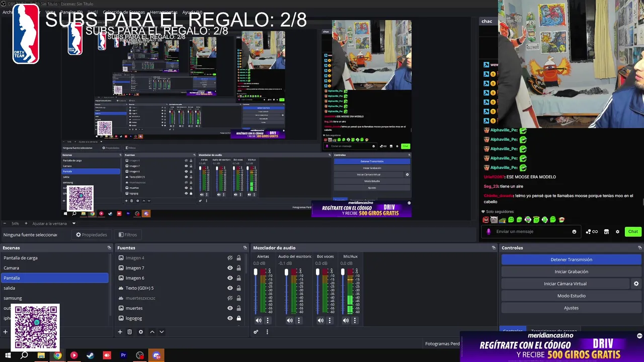644x362 pixels.
Task: Open advanced audio properties gear icon
Action: point(256,332)
